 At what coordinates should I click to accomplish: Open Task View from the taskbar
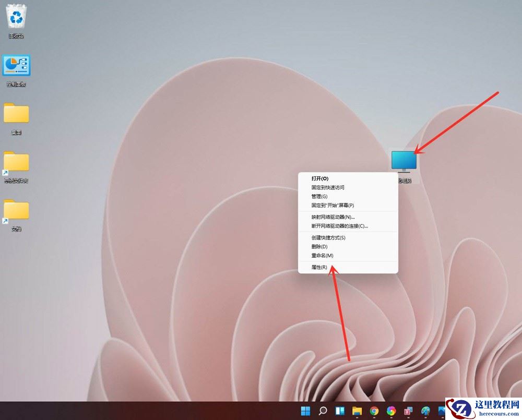coord(340,411)
